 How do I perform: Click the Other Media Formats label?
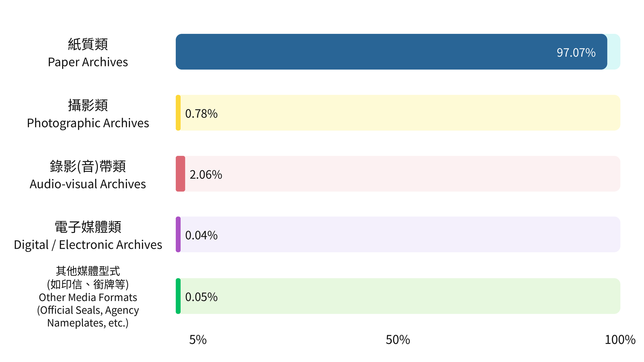[x=88, y=297]
